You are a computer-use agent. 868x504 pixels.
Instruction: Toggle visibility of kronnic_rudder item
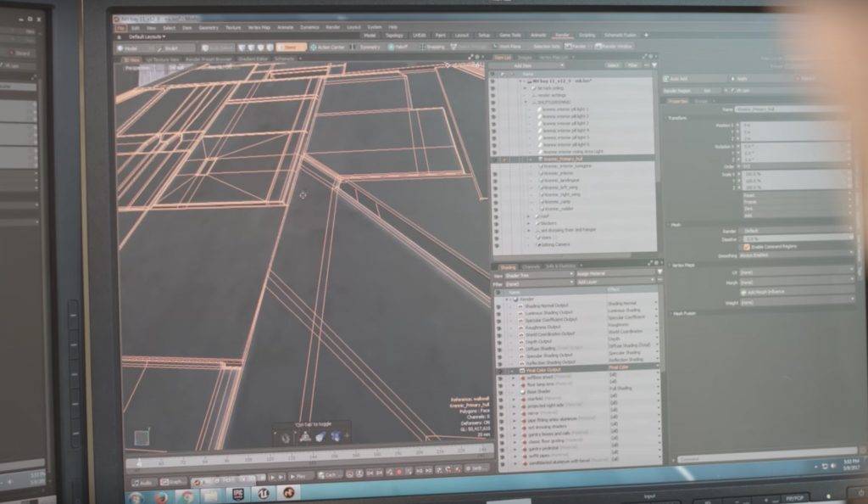pyautogui.click(x=494, y=210)
